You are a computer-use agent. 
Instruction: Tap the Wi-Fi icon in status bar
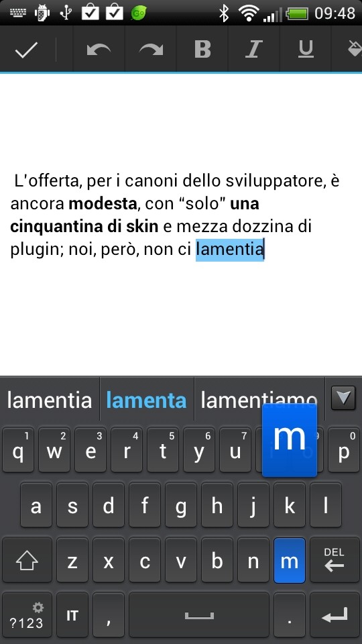pos(248,13)
